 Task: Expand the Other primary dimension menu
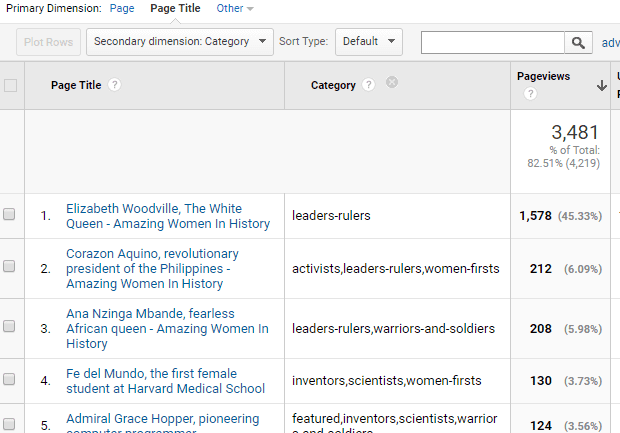click(x=235, y=8)
